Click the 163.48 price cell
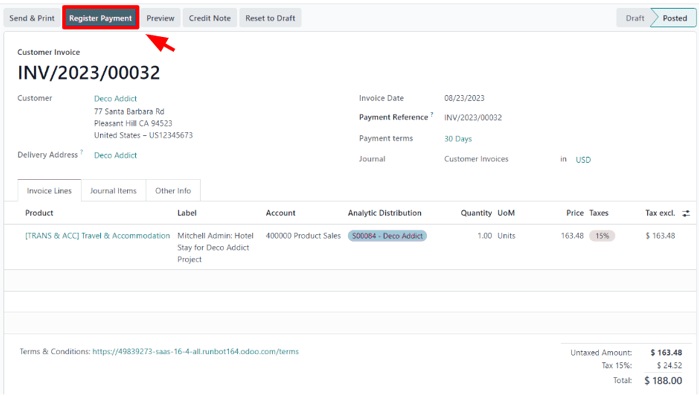The height and width of the screenshot is (396, 699). (x=572, y=235)
